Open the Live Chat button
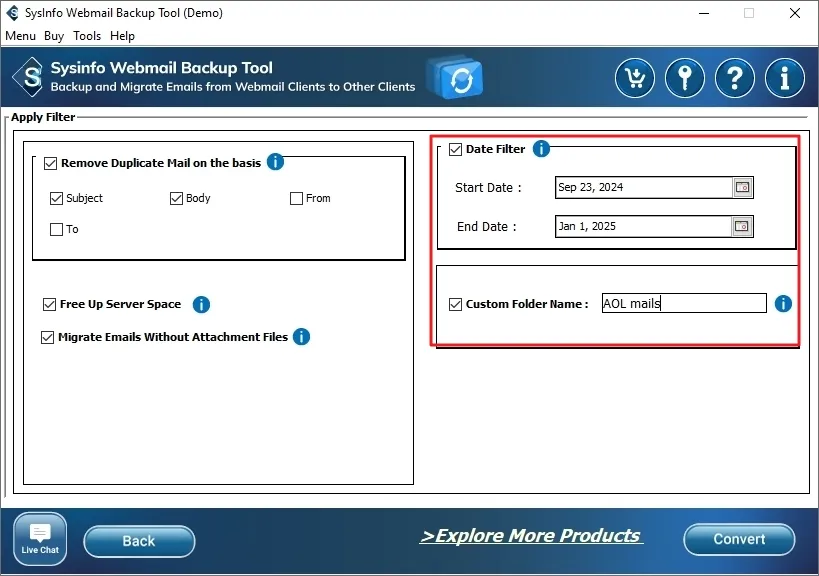 (x=40, y=539)
